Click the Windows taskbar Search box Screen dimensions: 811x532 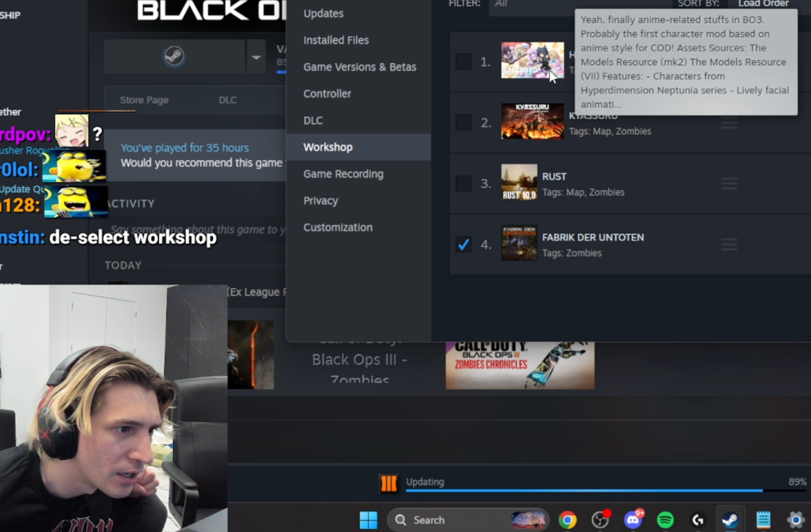(467, 520)
